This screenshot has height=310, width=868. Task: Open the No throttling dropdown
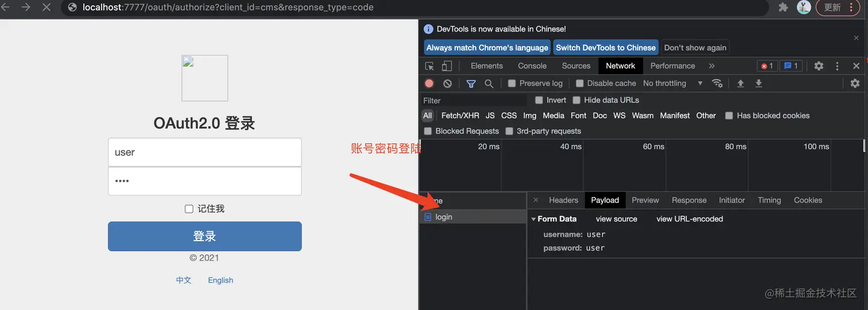[673, 83]
